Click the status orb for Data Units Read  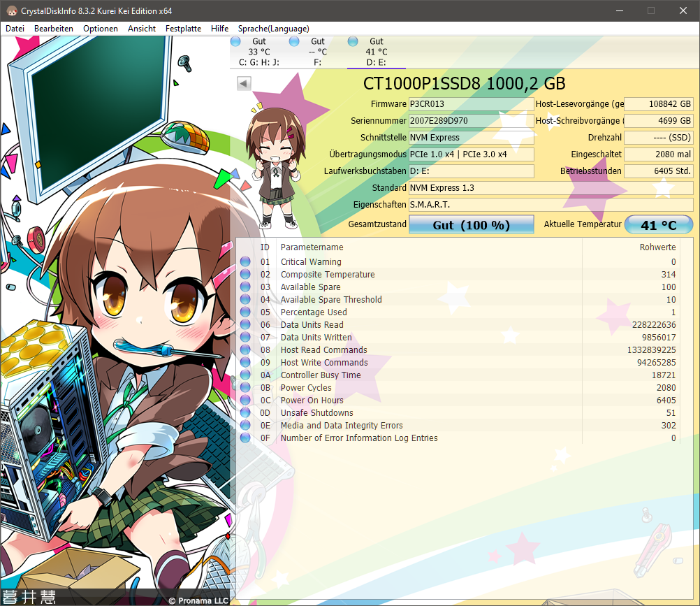tap(245, 324)
